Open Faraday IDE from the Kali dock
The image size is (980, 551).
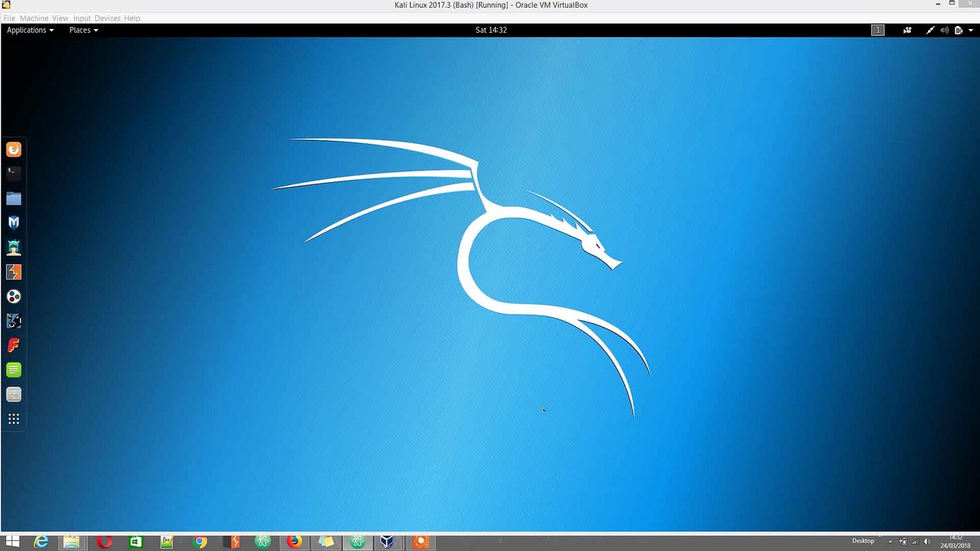click(14, 345)
